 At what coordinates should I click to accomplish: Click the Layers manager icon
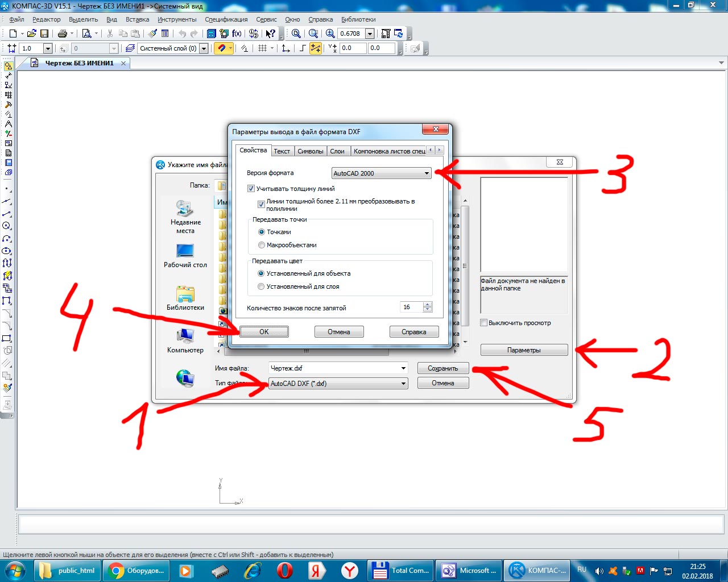pos(130,48)
